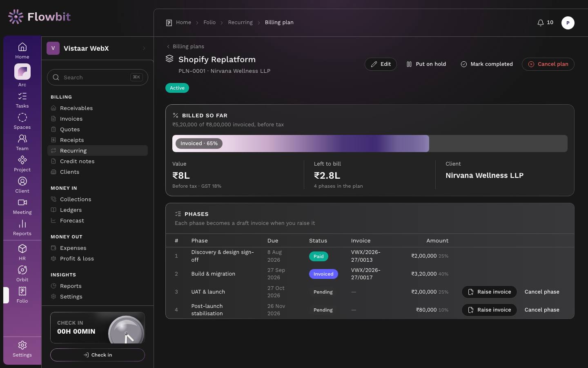588x368 pixels.
Task: Navigate to Home in the breadcrumb
Action: point(183,22)
